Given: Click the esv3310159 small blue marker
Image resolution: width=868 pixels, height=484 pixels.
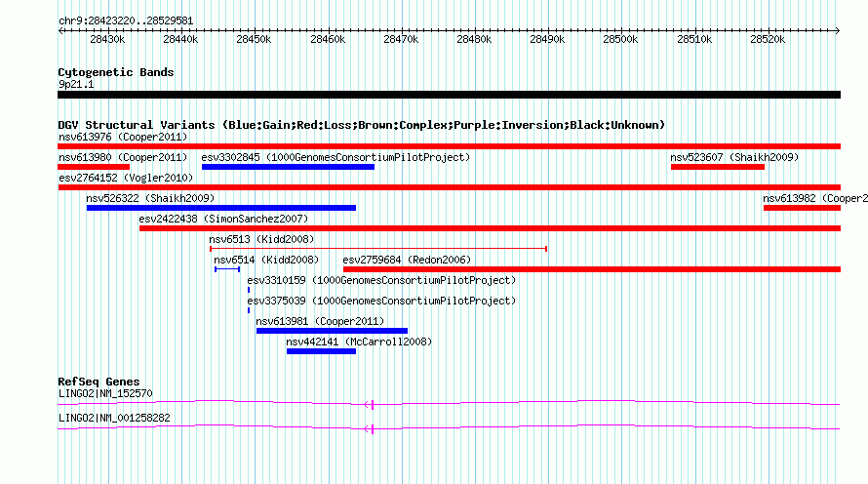Looking at the screenshot, I should click(249, 290).
